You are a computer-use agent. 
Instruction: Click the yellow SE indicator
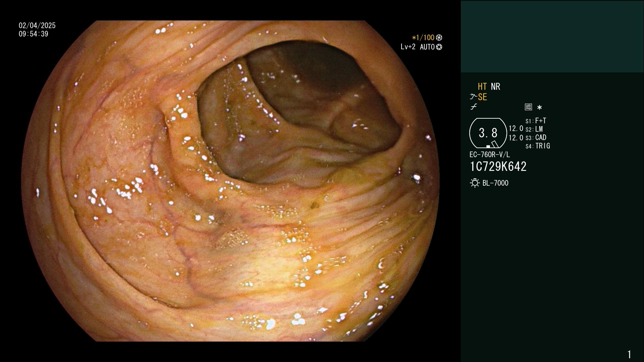coord(482,97)
